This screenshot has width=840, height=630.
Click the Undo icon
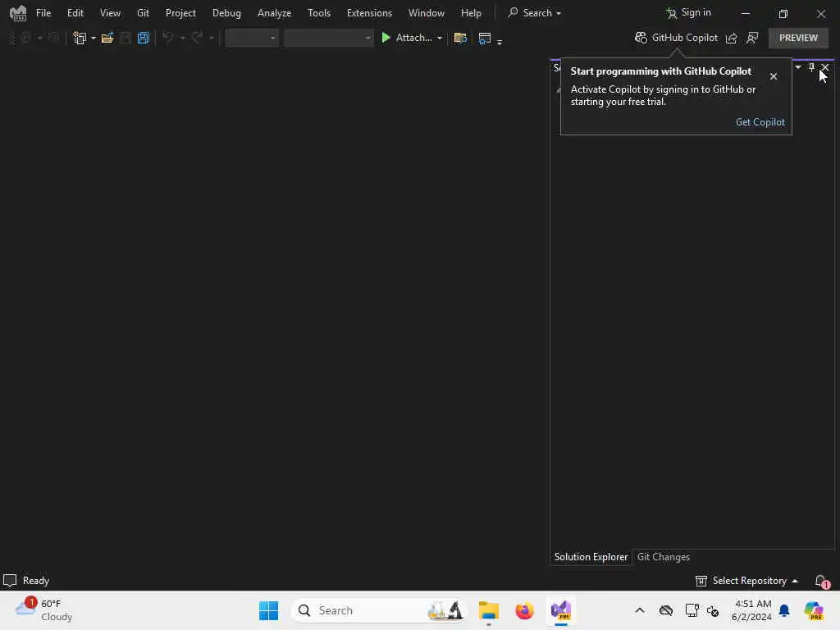click(167, 38)
